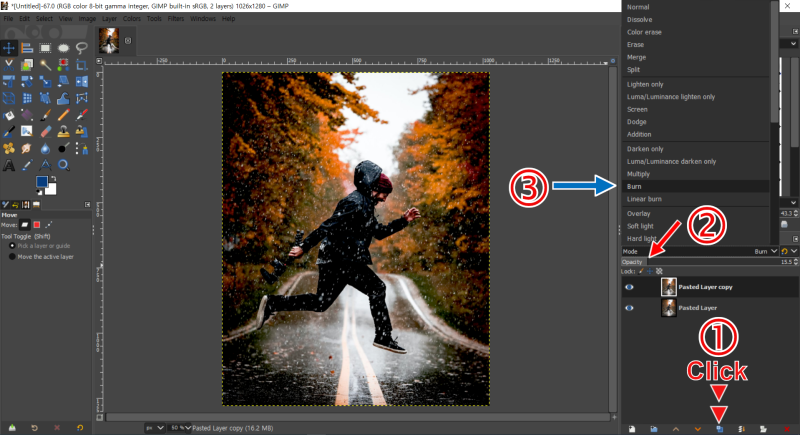Select the Free Select lasso tool

click(82, 48)
